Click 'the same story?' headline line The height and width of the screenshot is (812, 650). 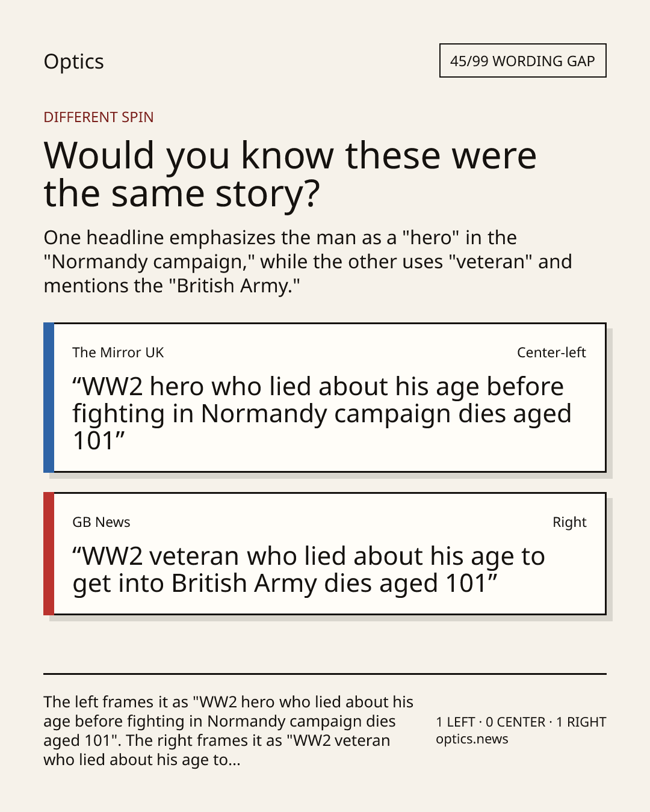pos(182,194)
